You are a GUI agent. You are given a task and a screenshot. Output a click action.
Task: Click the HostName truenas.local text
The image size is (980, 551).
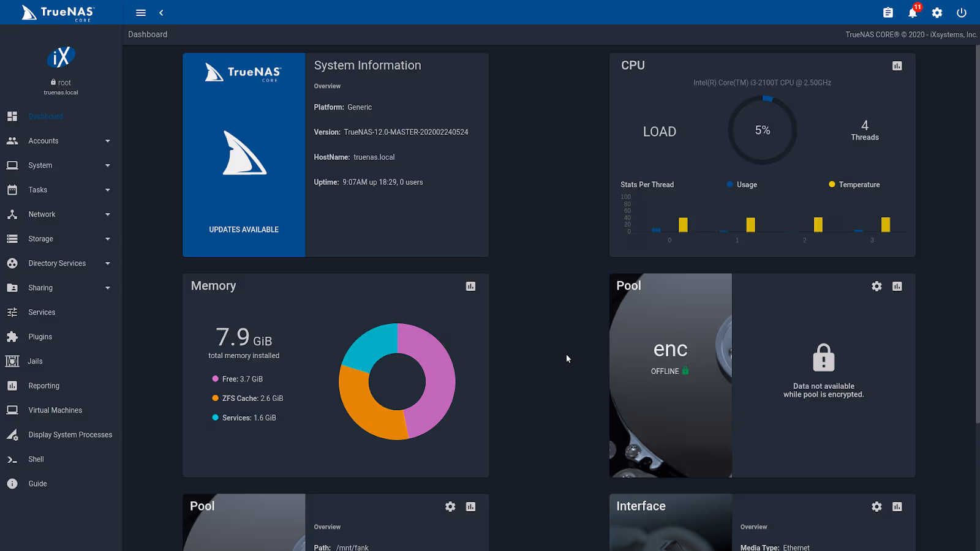(354, 157)
